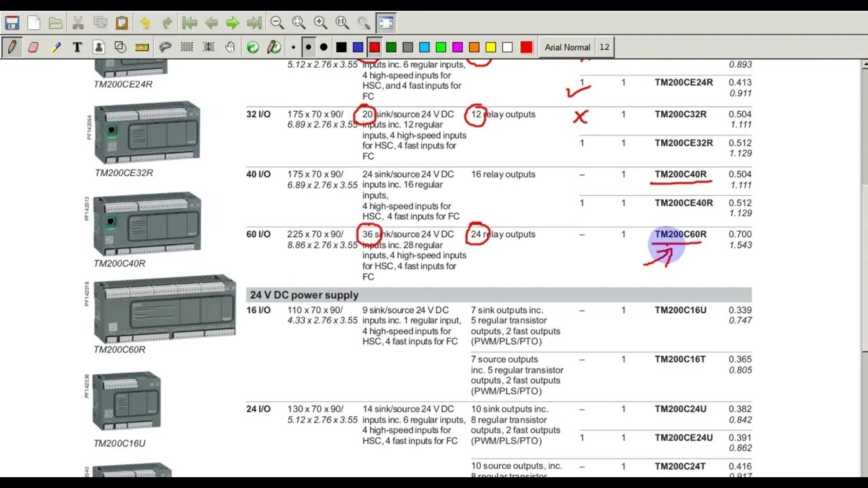Viewport: 868px width, 488px height.
Task: Undo the last stroke
Action: (x=144, y=23)
